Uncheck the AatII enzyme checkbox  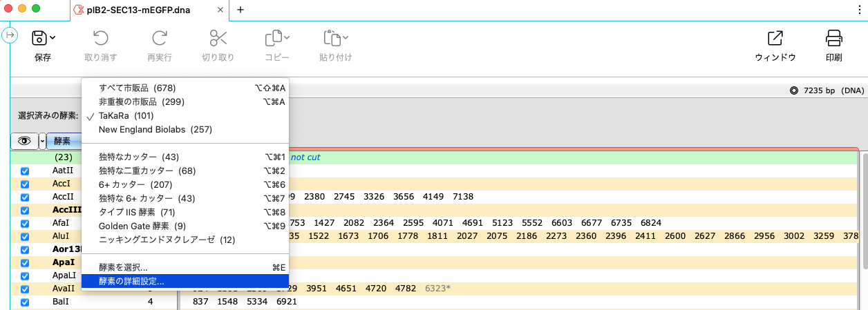[25, 171]
